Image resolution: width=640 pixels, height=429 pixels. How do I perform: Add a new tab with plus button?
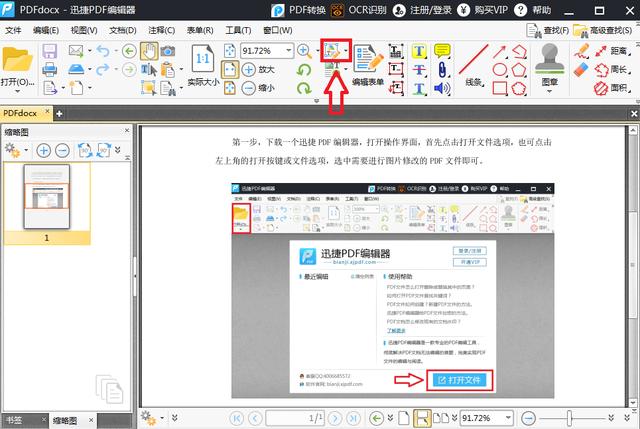coord(59,113)
